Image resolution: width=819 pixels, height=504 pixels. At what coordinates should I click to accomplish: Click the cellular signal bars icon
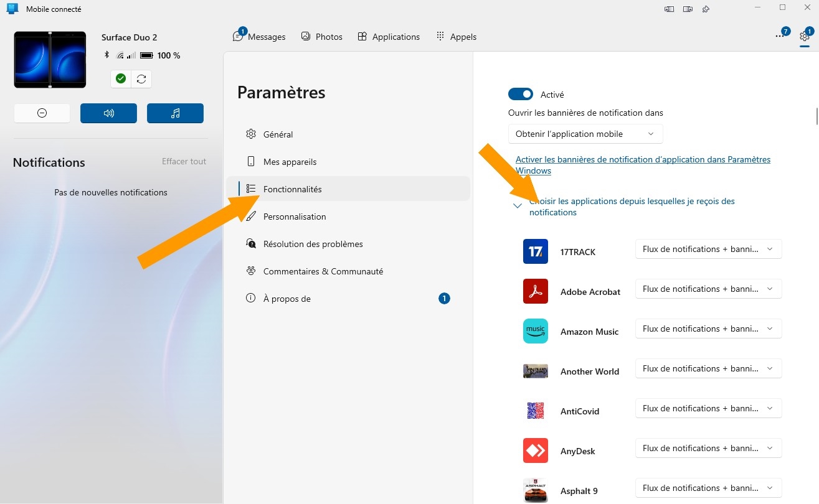pyautogui.click(x=131, y=55)
